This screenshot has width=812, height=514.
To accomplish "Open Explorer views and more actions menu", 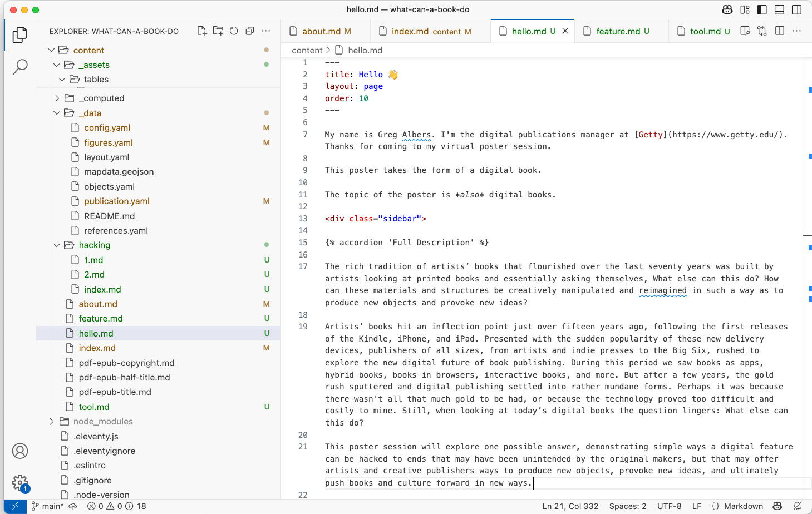I will [x=266, y=31].
